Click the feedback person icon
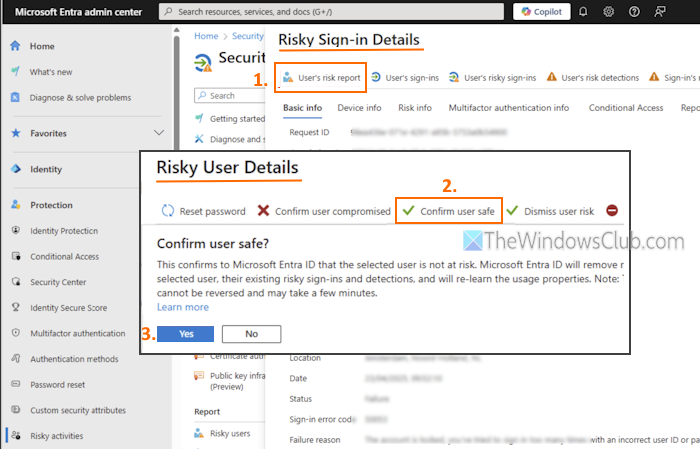The width and height of the screenshot is (700, 449). point(660,12)
